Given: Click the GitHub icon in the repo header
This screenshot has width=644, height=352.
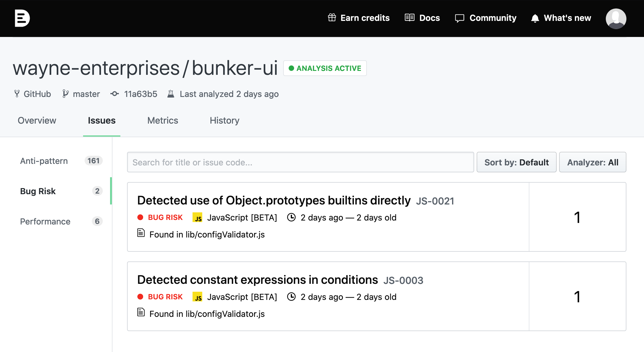Looking at the screenshot, I should point(17,94).
